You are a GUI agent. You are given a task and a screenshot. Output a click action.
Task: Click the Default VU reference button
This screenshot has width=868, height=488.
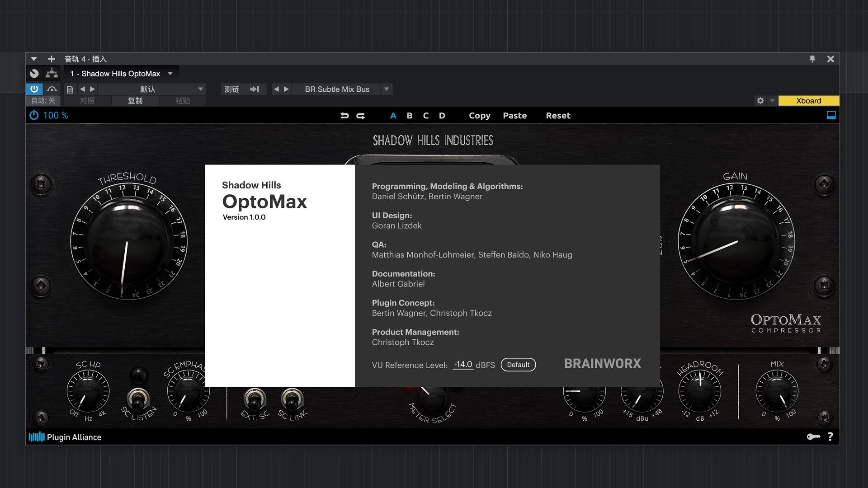point(518,365)
